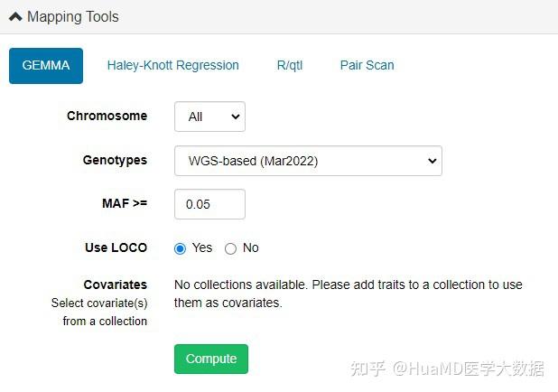Switch to the GEMMA tab

point(46,66)
